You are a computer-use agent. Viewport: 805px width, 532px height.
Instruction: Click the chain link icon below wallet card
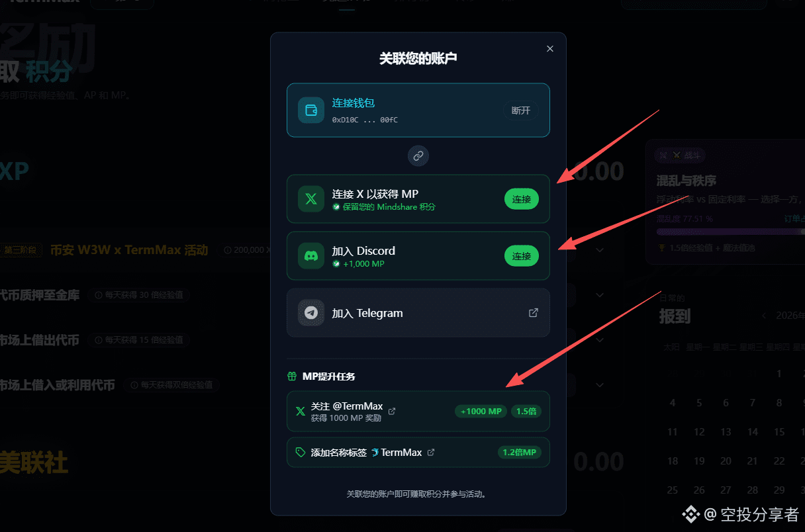tap(418, 156)
